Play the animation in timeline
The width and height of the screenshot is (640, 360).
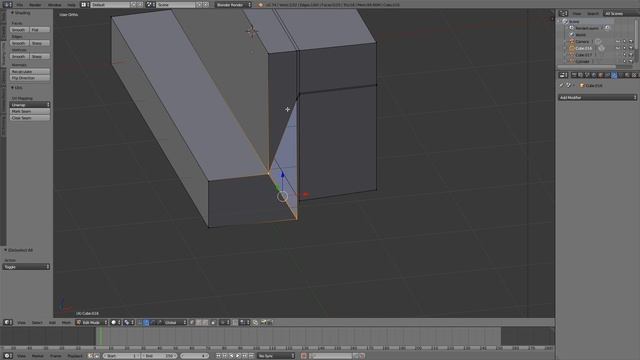point(238,356)
